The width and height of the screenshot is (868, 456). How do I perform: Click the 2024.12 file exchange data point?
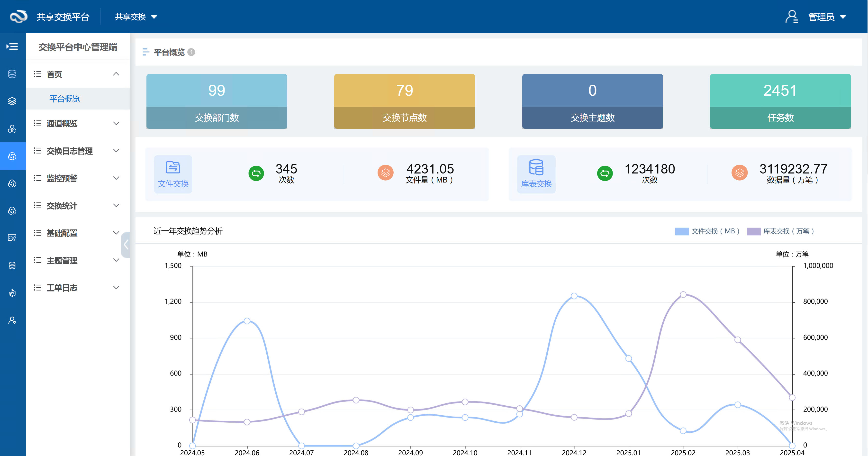click(574, 296)
